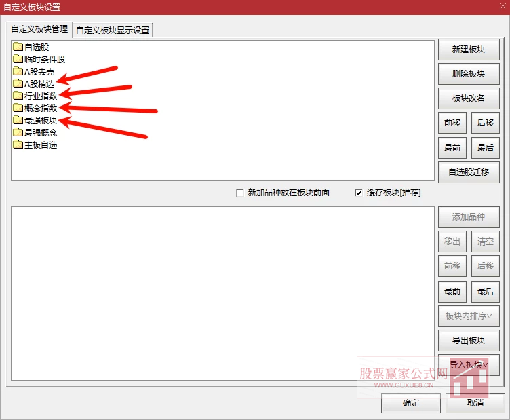Select the 临时条件股 block name
This screenshot has width=510, height=420.
(45, 59)
